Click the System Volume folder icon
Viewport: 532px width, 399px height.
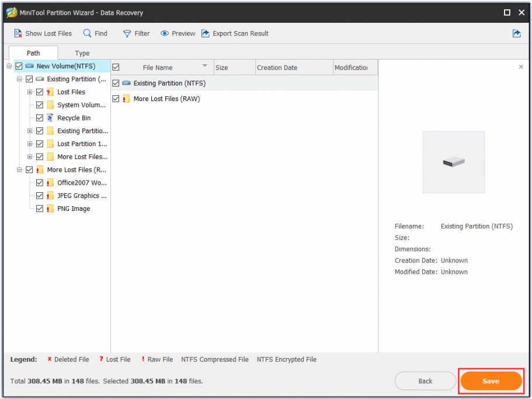(x=51, y=105)
